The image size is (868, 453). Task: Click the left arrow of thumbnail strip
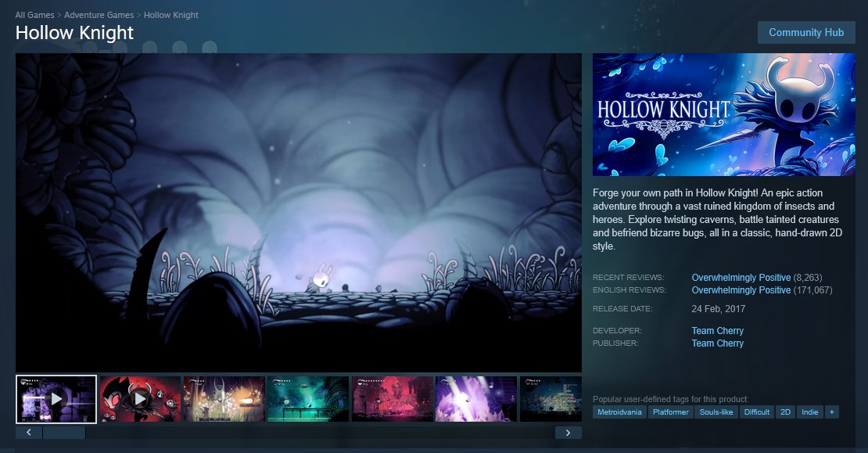tap(29, 433)
